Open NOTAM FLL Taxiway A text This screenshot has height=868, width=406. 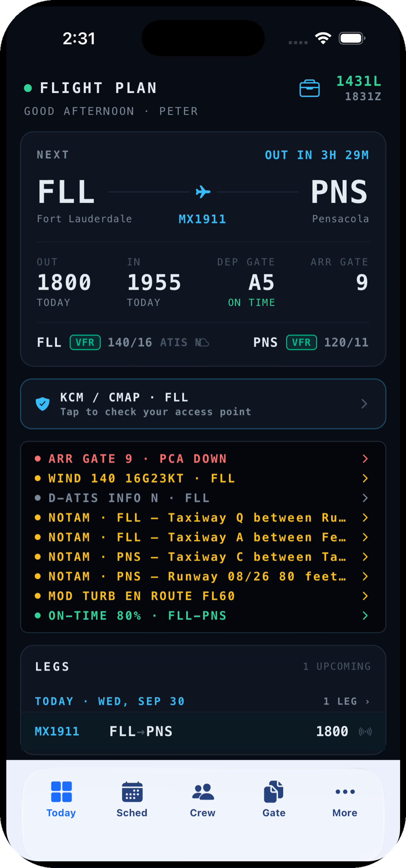[197, 537]
